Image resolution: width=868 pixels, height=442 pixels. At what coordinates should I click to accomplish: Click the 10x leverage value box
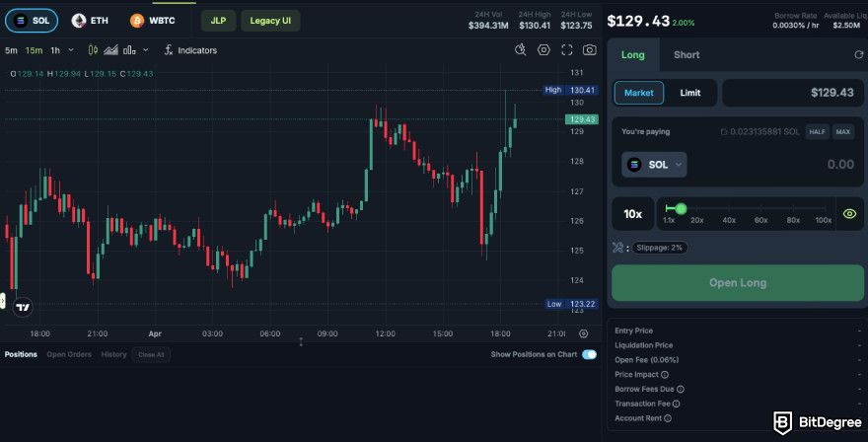coord(632,214)
